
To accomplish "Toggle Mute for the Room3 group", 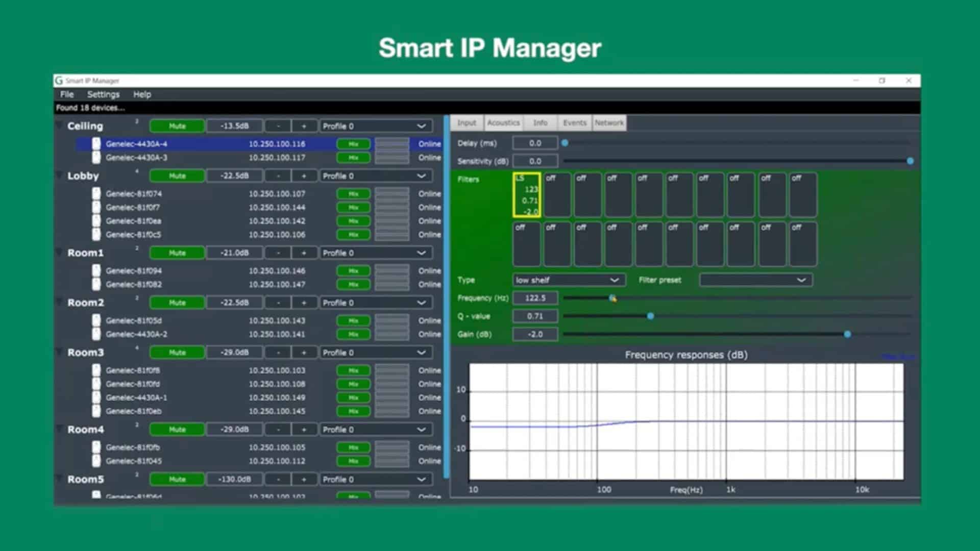I will tap(177, 353).
